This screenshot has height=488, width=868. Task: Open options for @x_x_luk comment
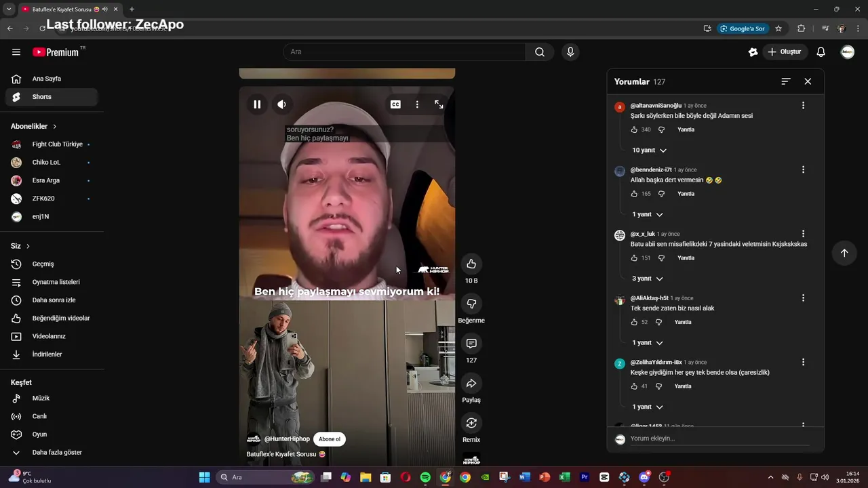pyautogui.click(x=803, y=234)
